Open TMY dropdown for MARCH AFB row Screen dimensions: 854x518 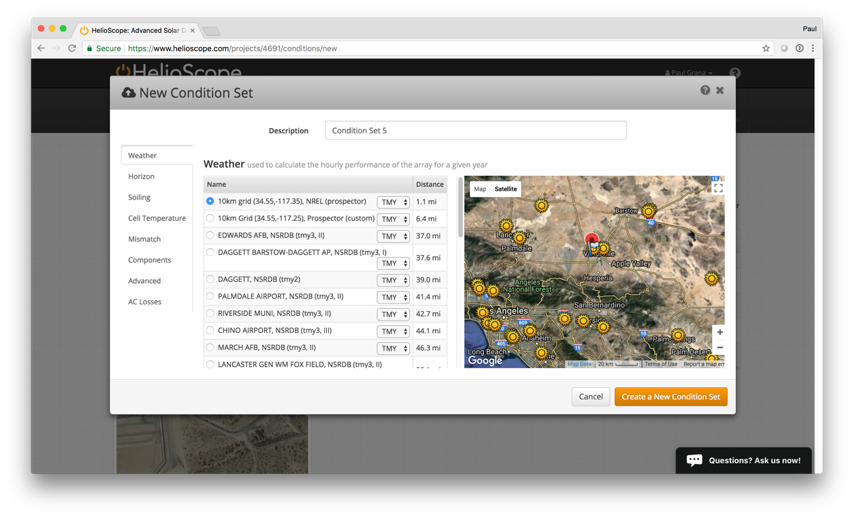[x=393, y=348]
